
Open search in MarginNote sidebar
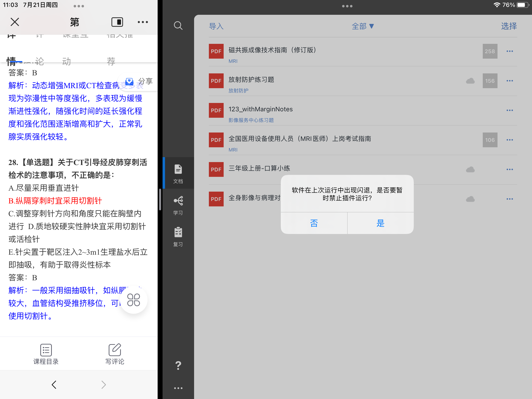click(178, 25)
